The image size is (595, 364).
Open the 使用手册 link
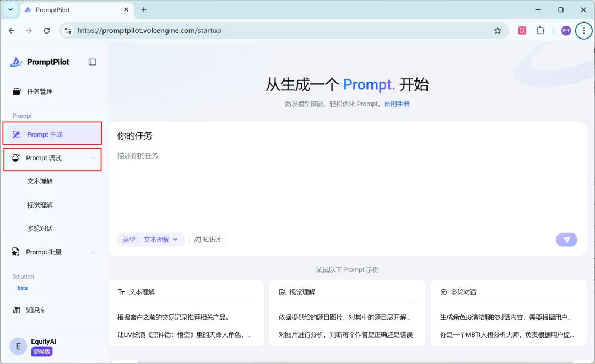[397, 104]
